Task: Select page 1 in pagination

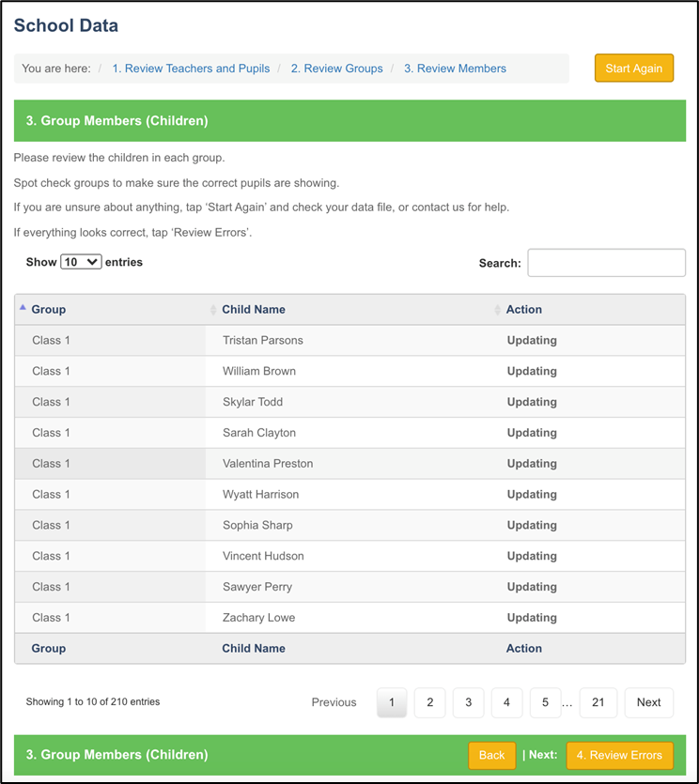Action: (x=392, y=702)
